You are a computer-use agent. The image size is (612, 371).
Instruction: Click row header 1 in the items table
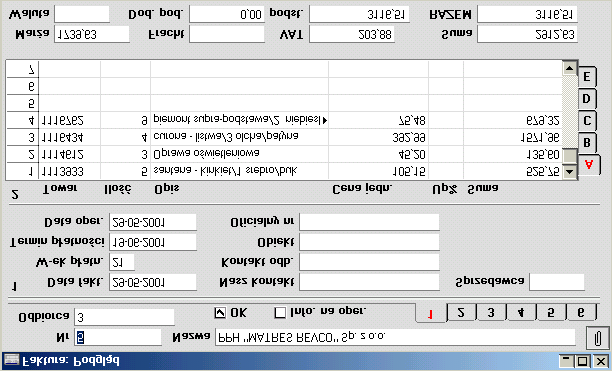point(22,171)
